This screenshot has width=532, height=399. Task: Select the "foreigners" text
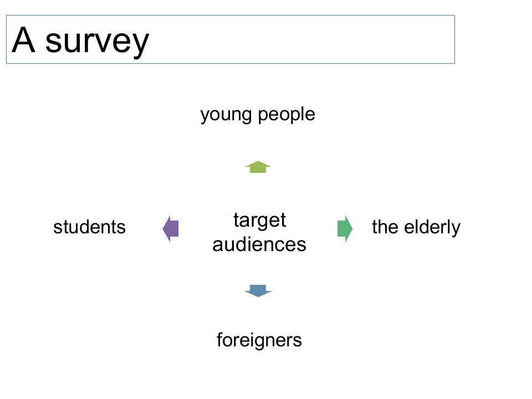click(x=259, y=341)
